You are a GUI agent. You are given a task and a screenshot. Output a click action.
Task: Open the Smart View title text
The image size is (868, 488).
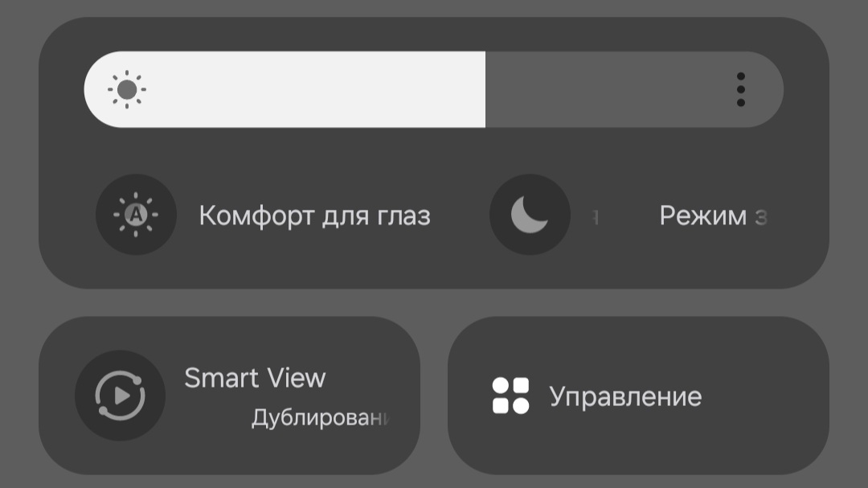click(256, 379)
